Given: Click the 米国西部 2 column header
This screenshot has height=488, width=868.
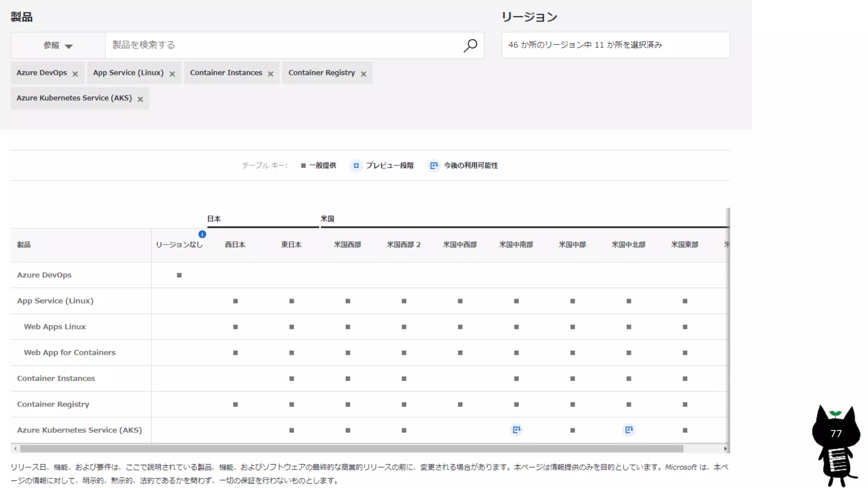Looking at the screenshot, I should [403, 245].
